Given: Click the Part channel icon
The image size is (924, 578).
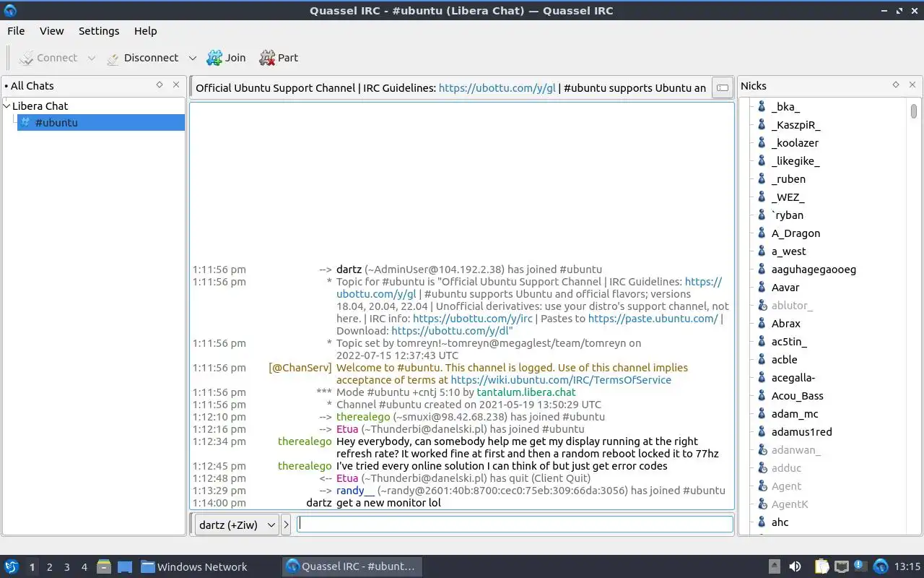Looking at the screenshot, I should point(267,58).
